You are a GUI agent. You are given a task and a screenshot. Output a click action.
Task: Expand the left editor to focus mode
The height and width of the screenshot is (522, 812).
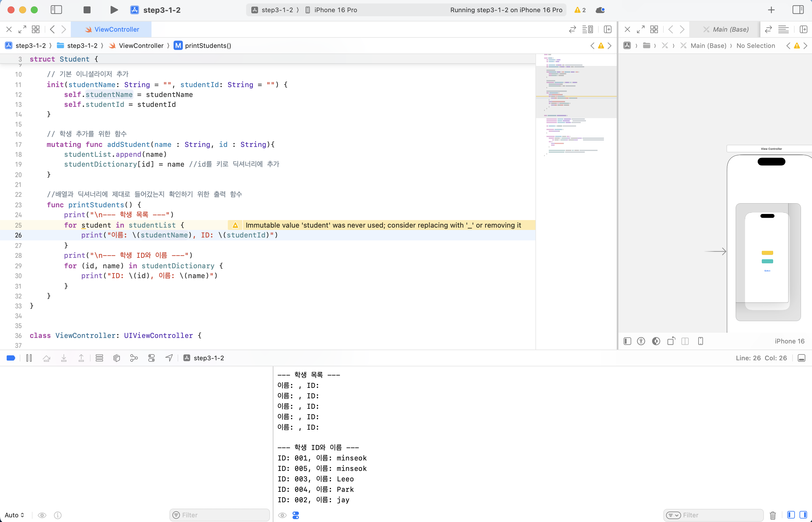22,30
